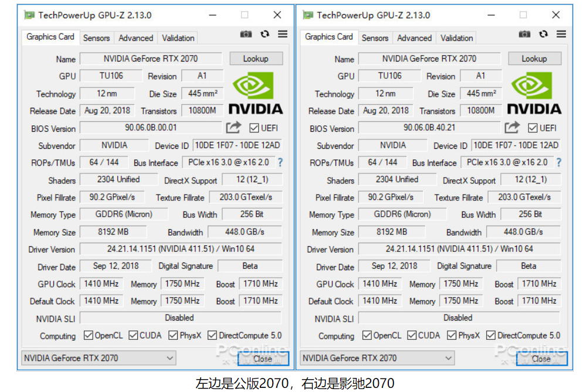
Task: Open the GPU selection dropdown at bottom left
Action: tap(171, 357)
